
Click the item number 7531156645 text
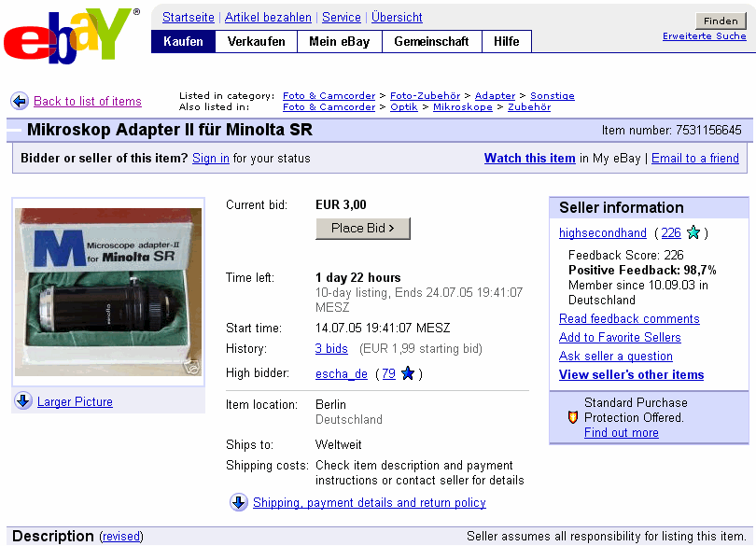coord(672,131)
